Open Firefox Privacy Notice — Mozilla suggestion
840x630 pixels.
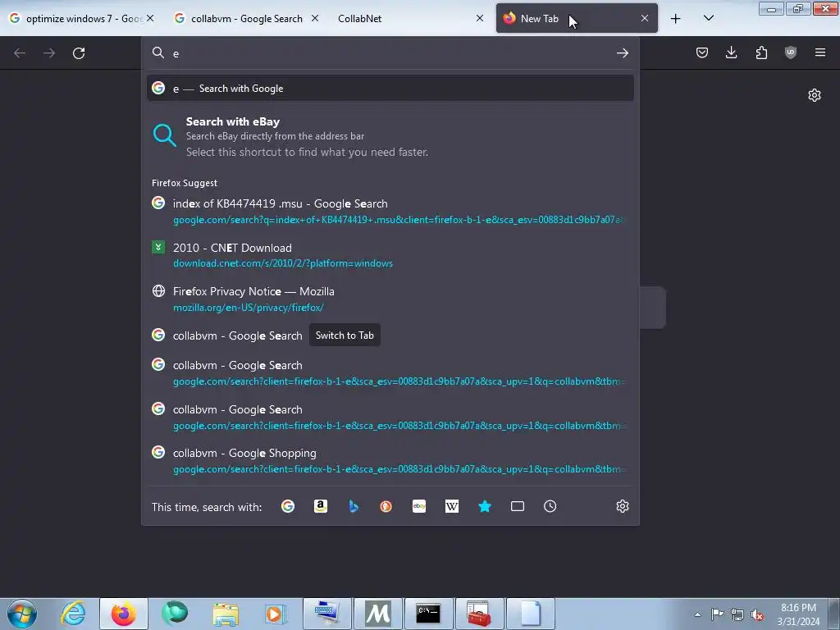(x=390, y=299)
